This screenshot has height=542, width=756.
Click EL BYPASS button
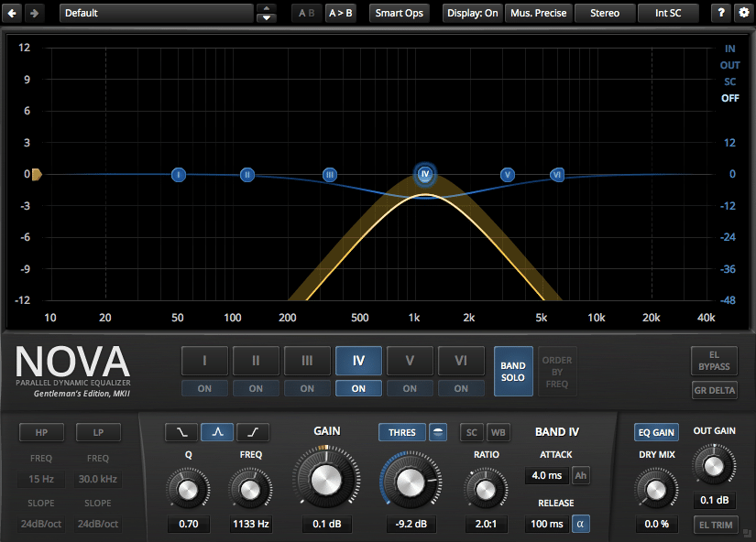coord(714,361)
